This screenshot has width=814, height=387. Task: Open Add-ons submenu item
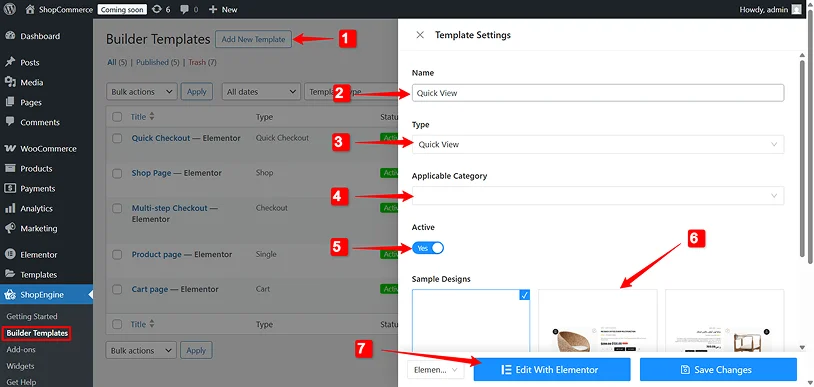tap(21, 350)
